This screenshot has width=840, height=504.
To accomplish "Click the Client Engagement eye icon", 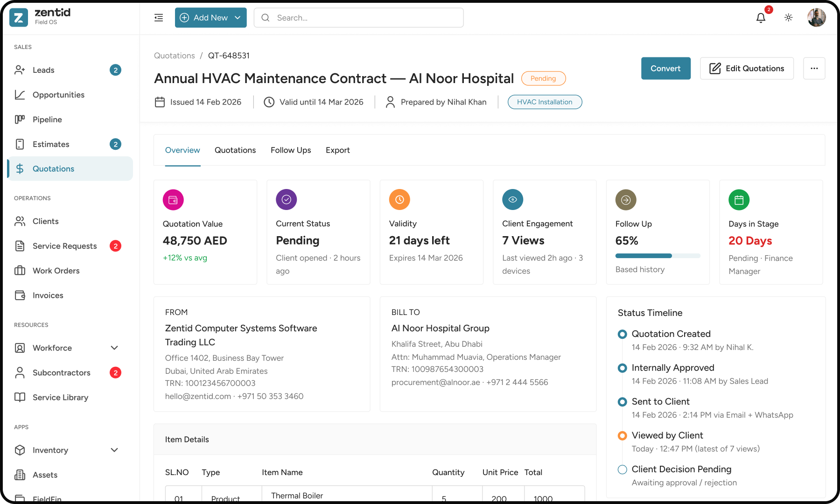I will point(513,200).
